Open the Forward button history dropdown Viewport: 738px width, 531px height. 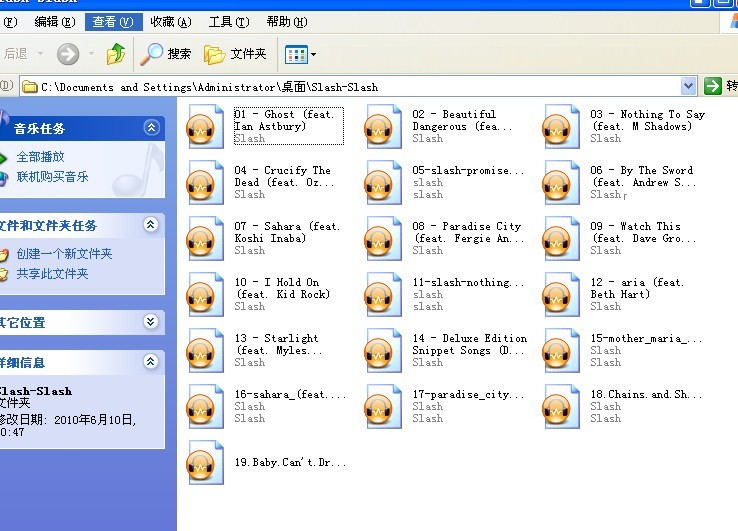coord(91,54)
